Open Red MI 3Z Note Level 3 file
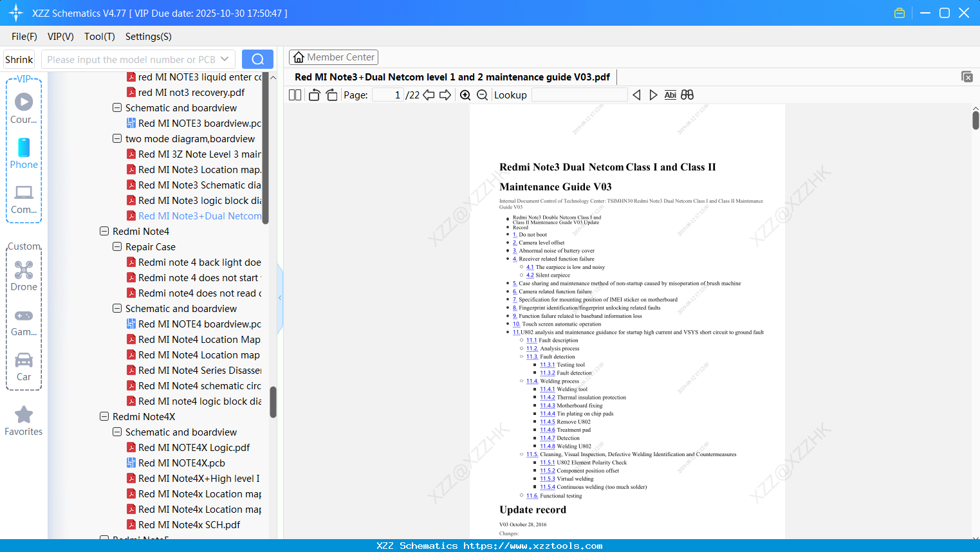980x552 pixels. (194, 154)
